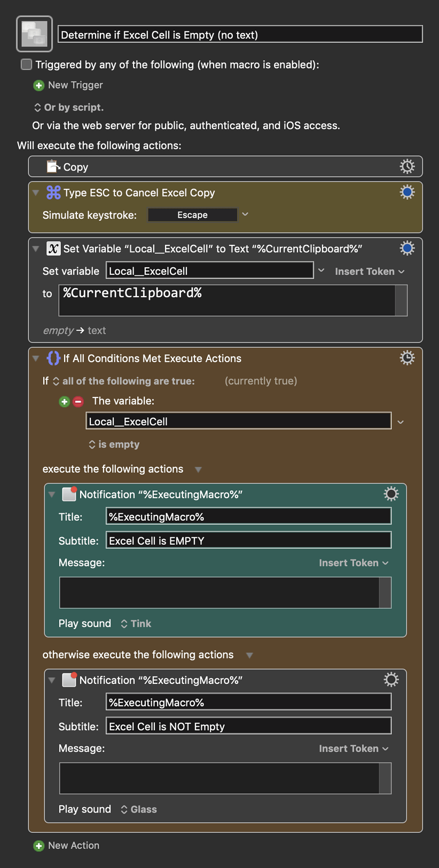Open the Or by script selector
Image resolution: width=439 pixels, height=868 pixels.
[x=69, y=107]
